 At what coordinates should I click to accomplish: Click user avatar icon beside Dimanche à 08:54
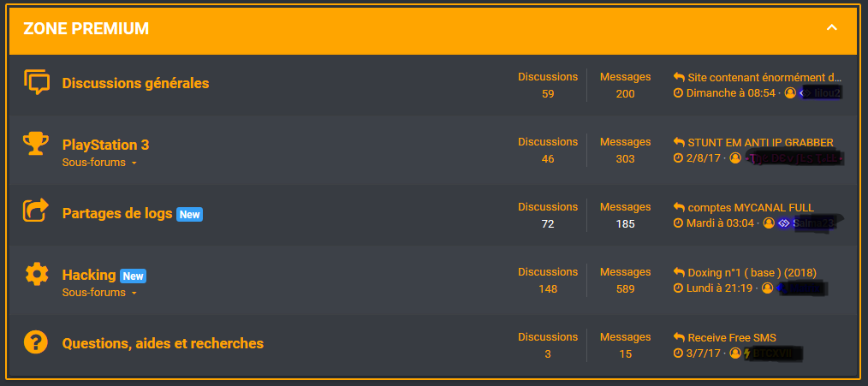pos(789,92)
